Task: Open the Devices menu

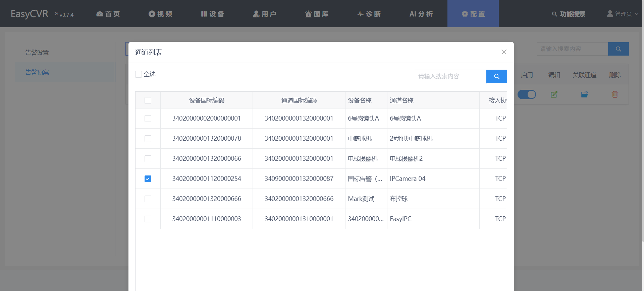Action: coord(212,14)
